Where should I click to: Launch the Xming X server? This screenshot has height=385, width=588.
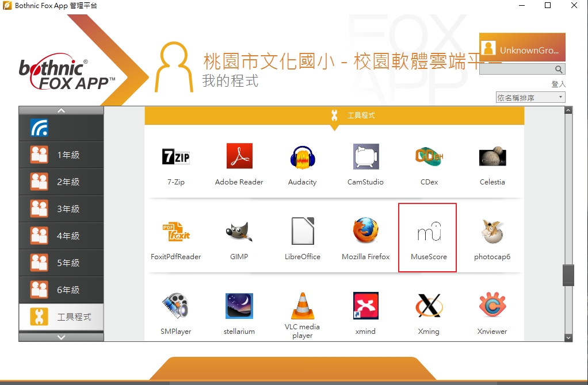point(429,306)
